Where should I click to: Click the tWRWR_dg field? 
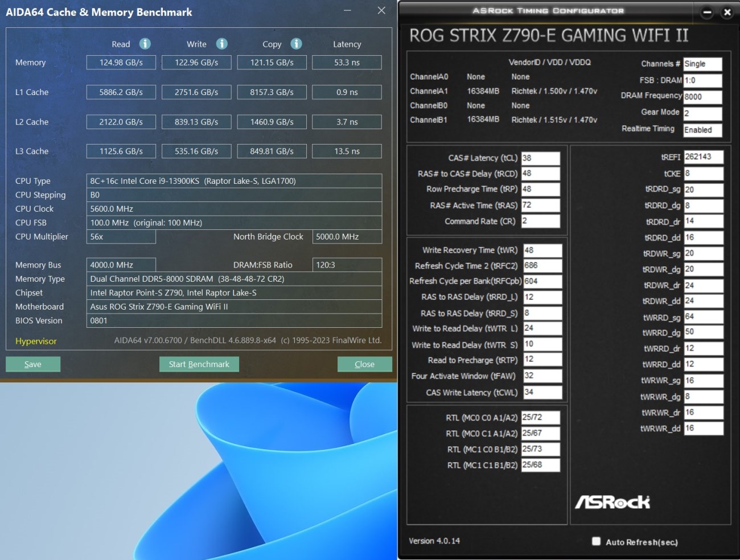point(704,396)
